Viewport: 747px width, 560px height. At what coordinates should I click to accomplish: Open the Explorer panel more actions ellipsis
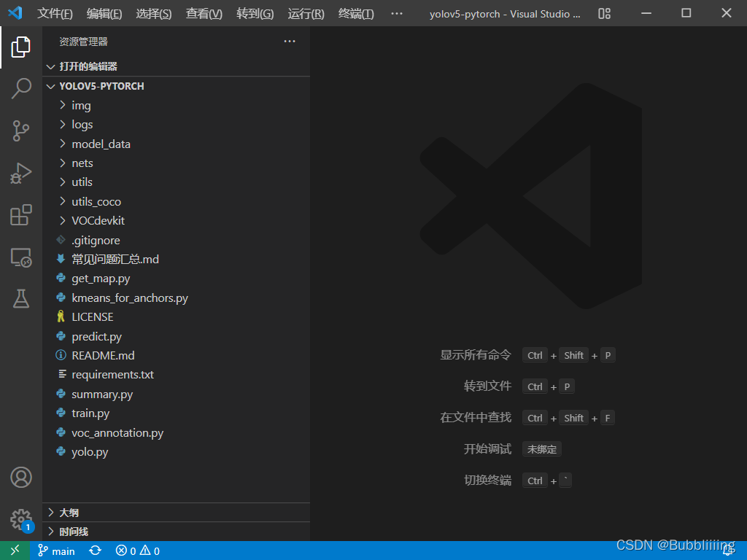[x=289, y=42]
